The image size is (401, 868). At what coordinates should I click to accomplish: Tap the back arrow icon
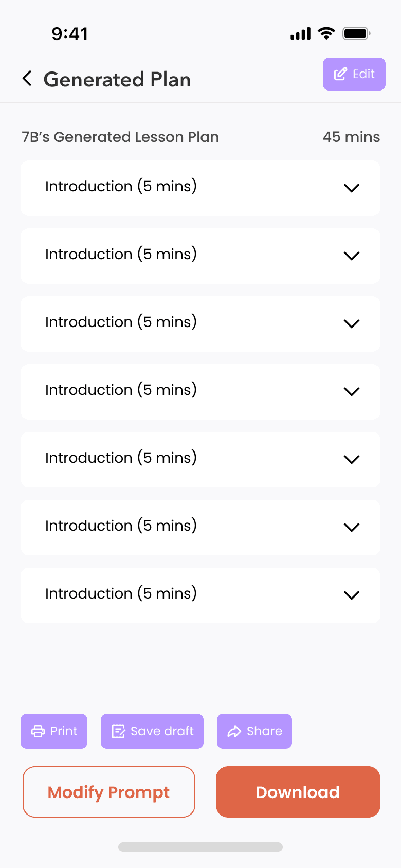tap(27, 79)
